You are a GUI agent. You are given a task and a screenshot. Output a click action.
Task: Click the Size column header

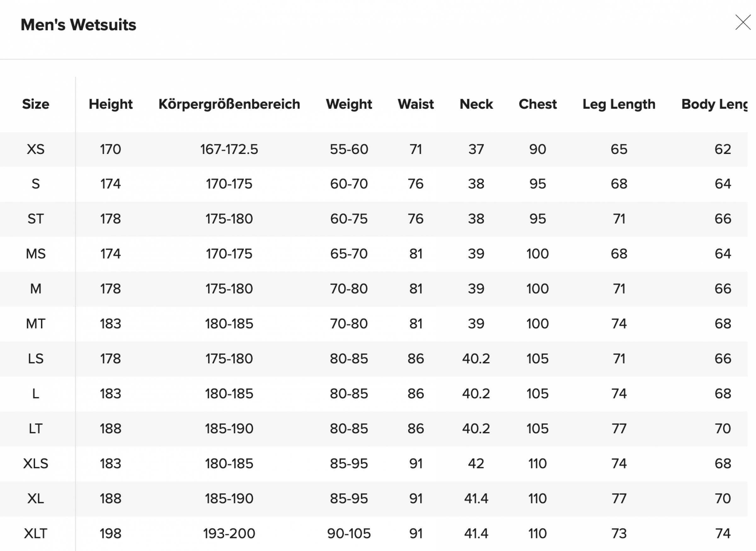[36, 104]
